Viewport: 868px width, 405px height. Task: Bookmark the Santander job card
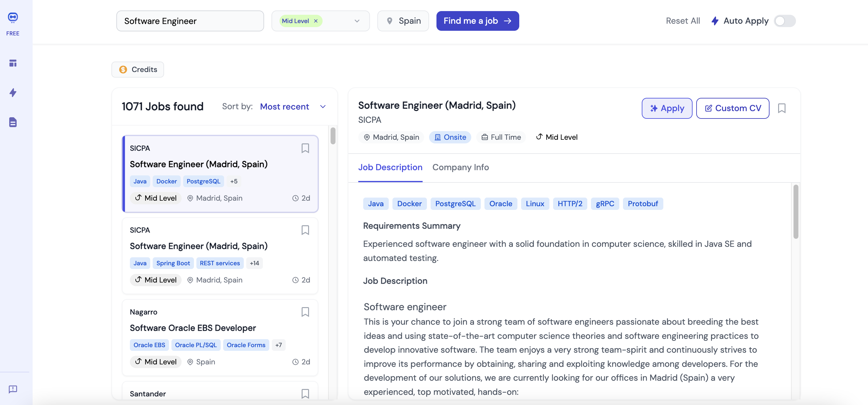(x=305, y=394)
